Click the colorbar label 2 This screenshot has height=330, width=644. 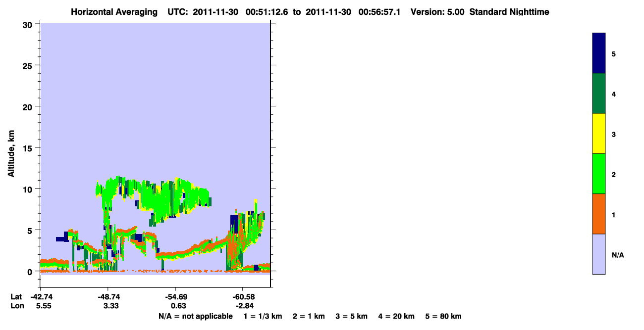(614, 174)
